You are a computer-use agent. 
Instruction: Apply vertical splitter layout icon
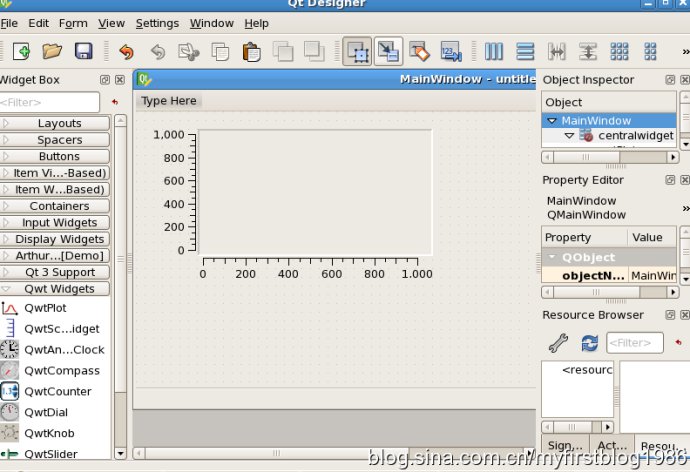[x=588, y=51]
